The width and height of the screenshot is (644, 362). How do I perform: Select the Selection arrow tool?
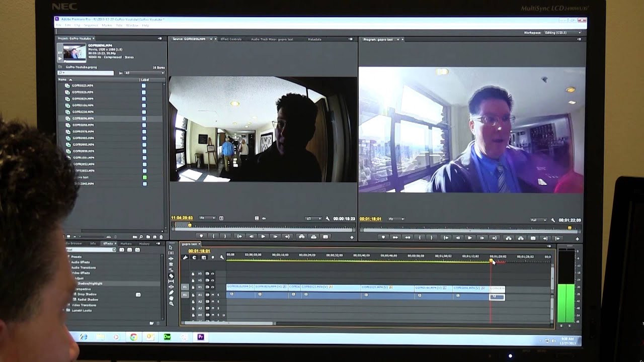(171, 247)
